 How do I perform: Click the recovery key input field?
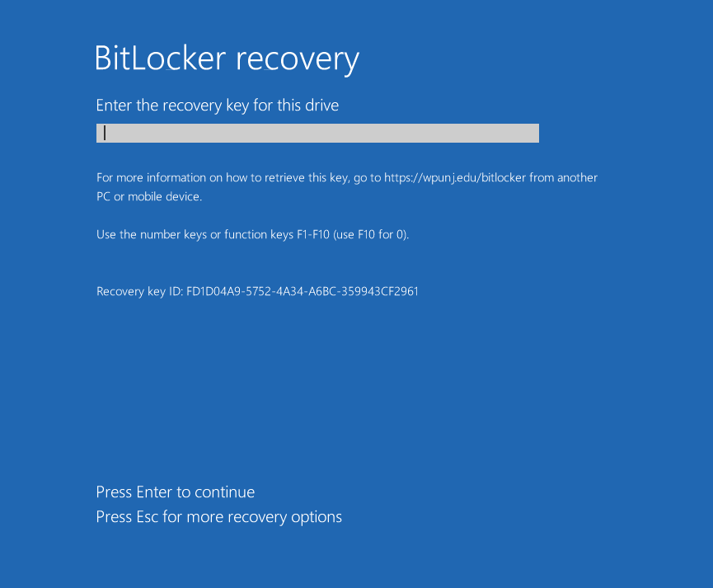pos(317,134)
